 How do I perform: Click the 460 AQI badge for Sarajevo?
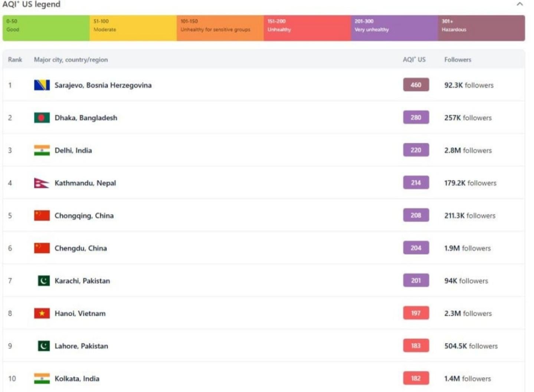416,85
